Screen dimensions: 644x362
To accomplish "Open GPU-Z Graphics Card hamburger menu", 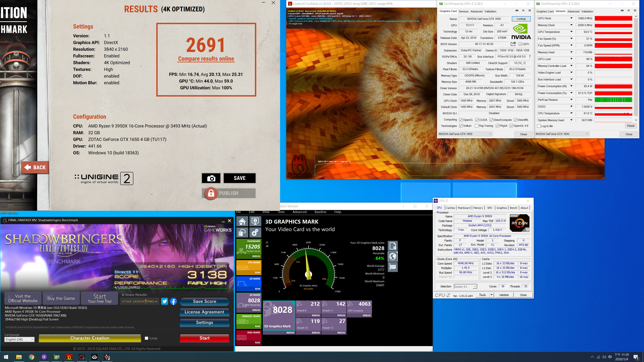I will click(x=529, y=11).
